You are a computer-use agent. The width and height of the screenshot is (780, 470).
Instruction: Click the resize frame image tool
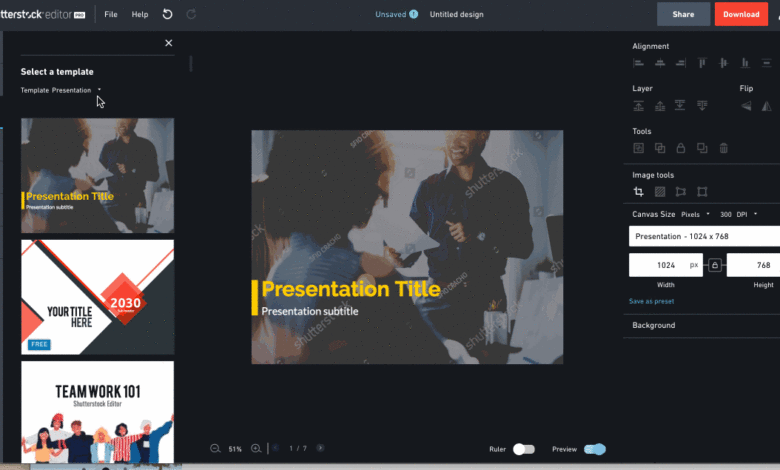click(x=702, y=191)
